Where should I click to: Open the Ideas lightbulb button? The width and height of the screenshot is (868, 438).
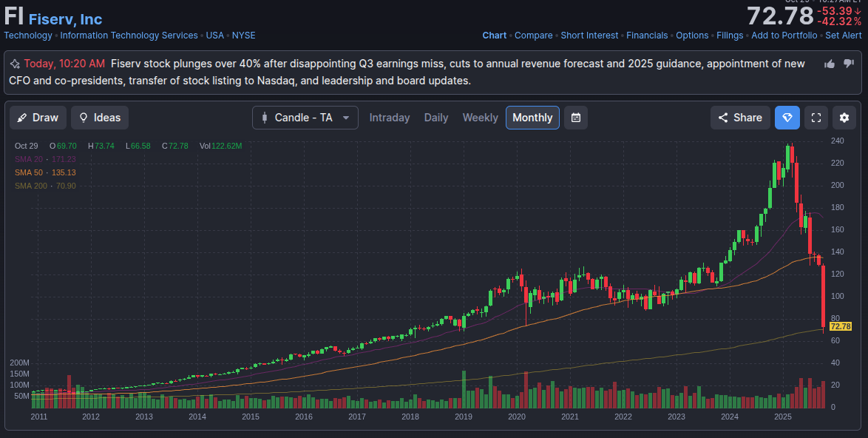(100, 118)
